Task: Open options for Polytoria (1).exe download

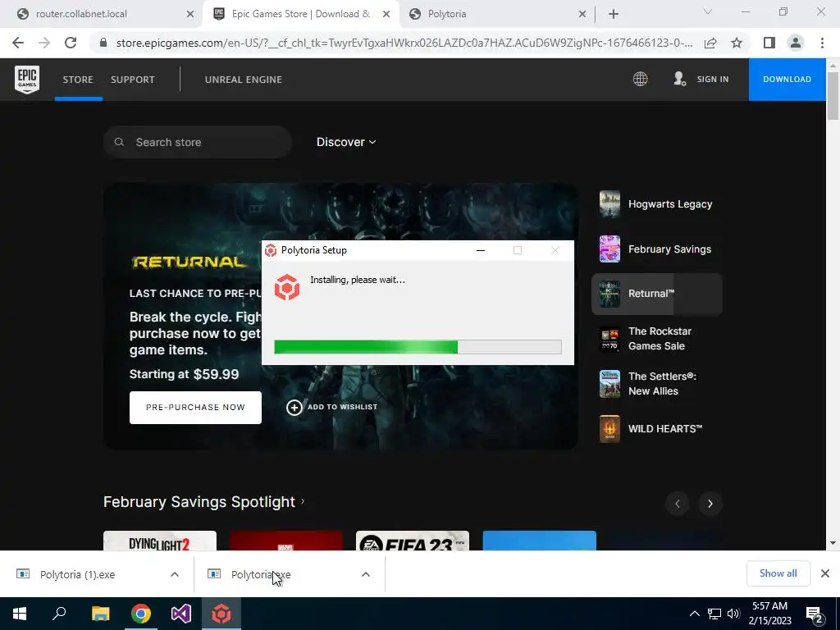Action: click(175, 574)
